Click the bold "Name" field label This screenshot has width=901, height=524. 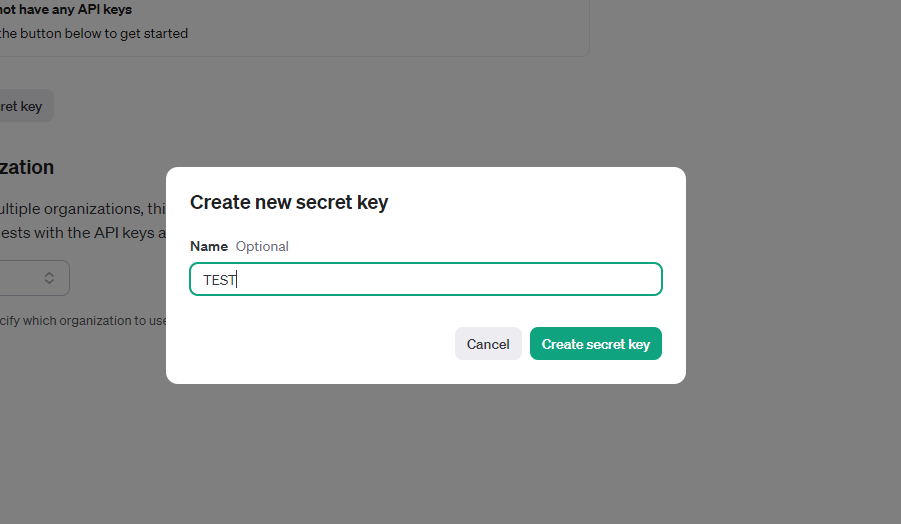click(x=209, y=246)
